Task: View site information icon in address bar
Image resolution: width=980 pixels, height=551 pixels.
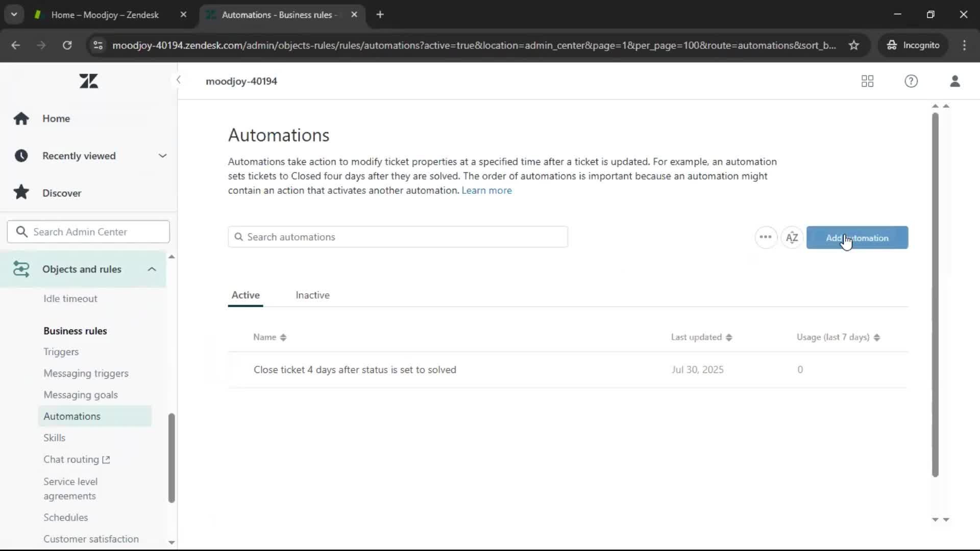Action: (97, 45)
